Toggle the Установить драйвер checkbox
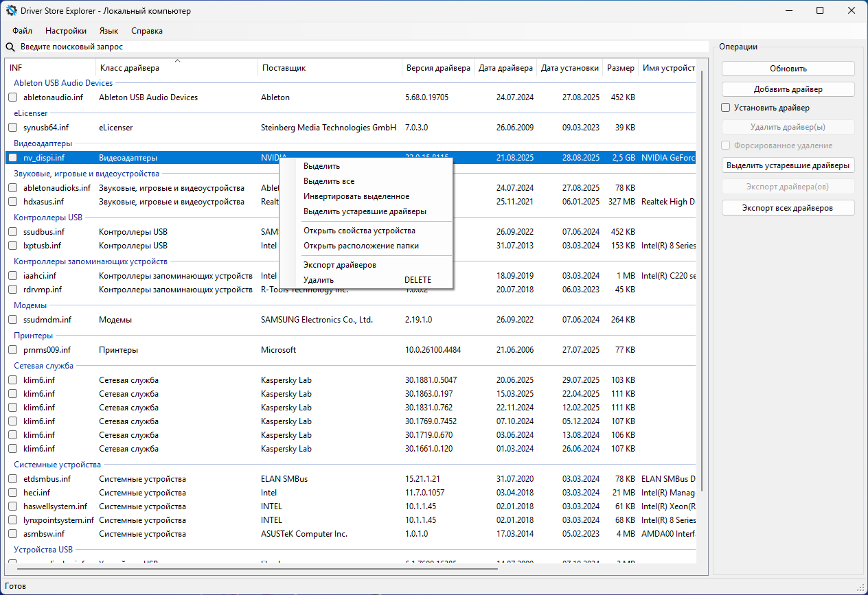868x595 pixels. [726, 108]
